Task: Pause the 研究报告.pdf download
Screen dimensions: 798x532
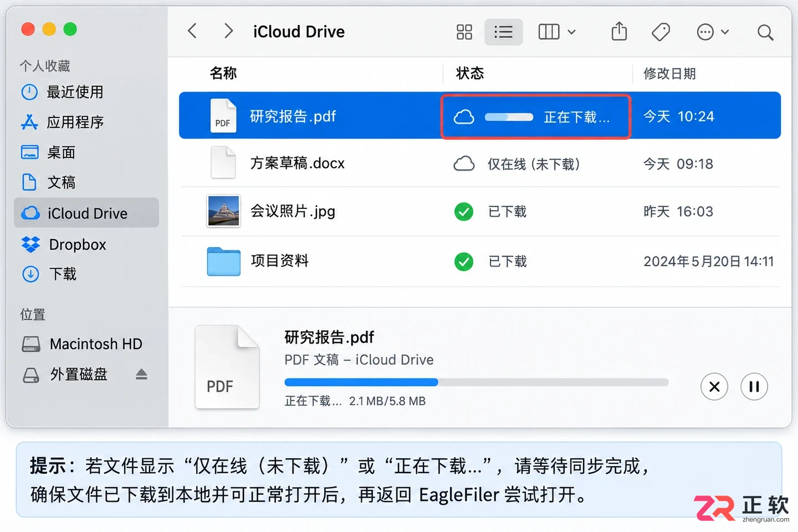Action: coord(754,386)
